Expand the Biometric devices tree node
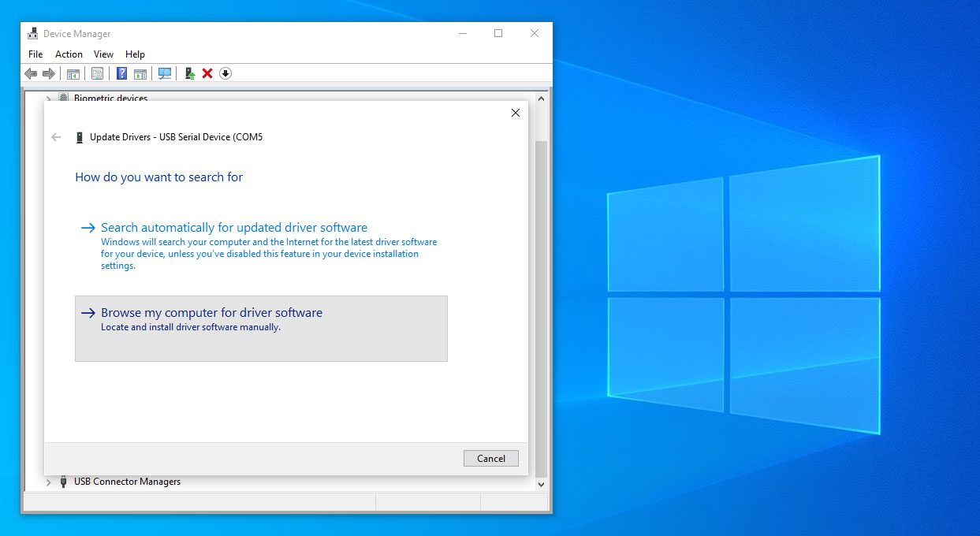980x536 pixels. click(48, 99)
